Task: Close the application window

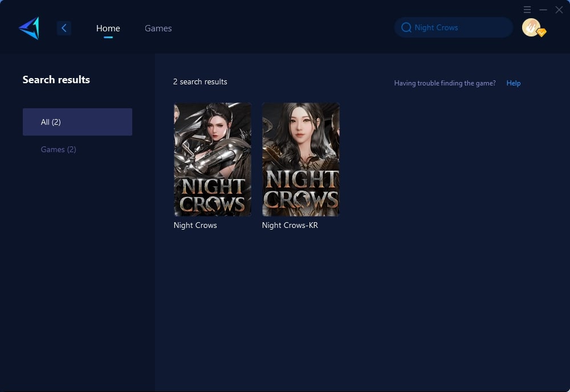Action: (x=559, y=10)
